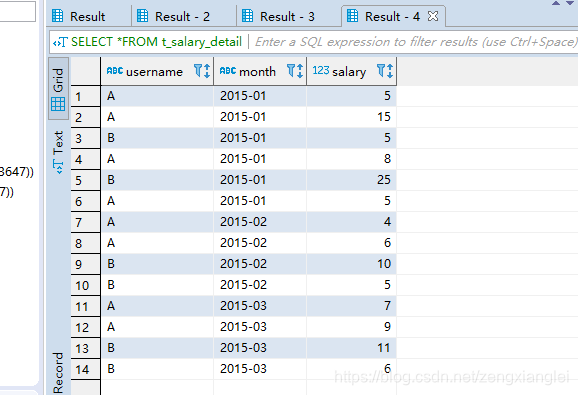Select row number 5 header

pyautogui.click(x=86, y=181)
